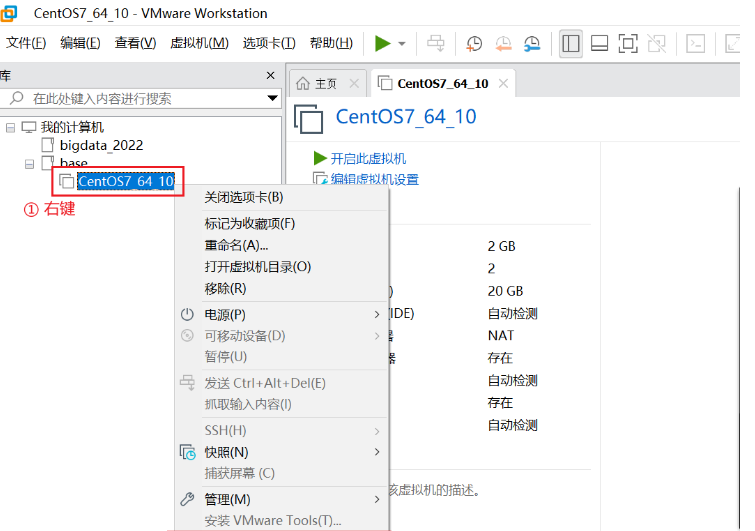Open the 文件(F) menu

tap(26, 43)
